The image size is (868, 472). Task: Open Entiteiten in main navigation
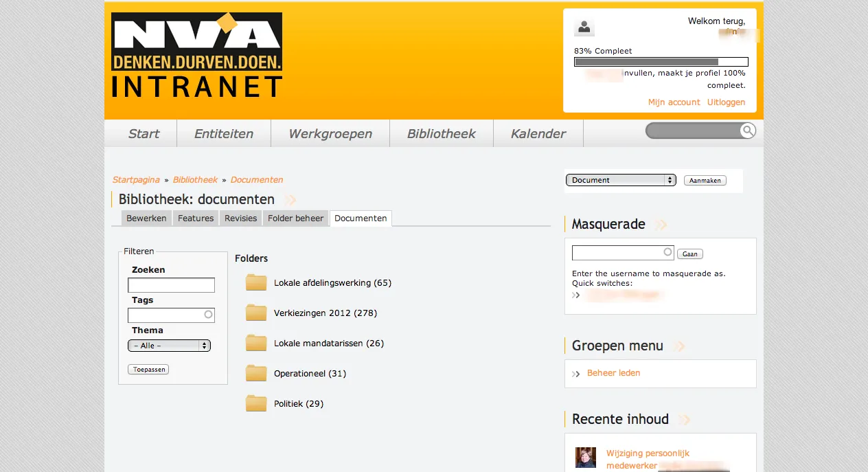(x=224, y=134)
